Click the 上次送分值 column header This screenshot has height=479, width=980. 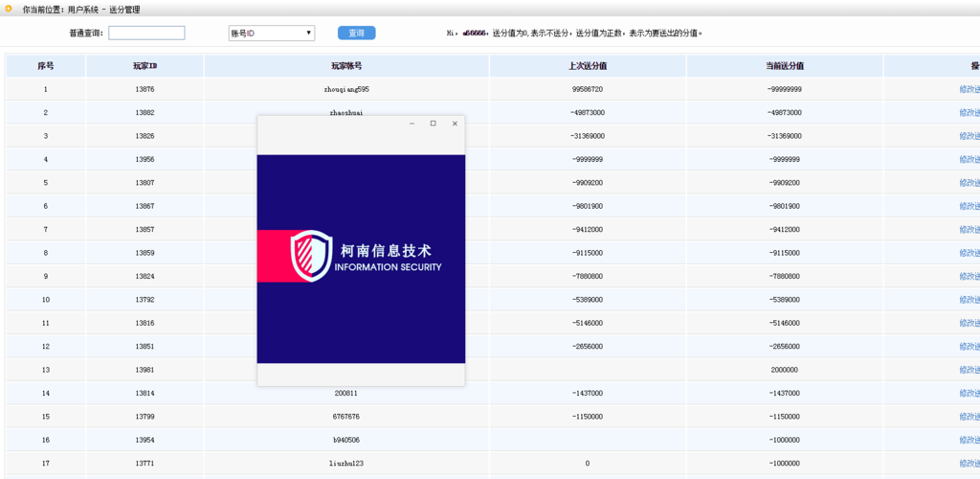(588, 66)
